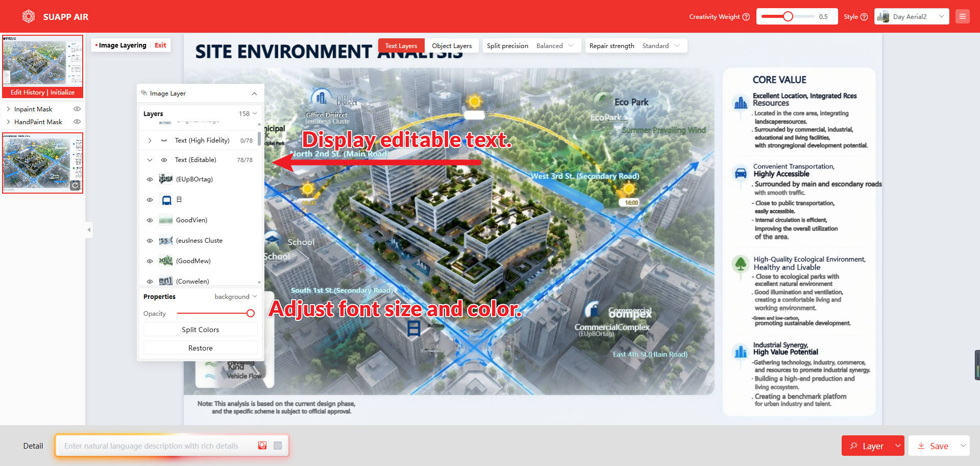Expand the Text (High Fidelity) group
This screenshot has height=466, width=980.
pos(150,141)
